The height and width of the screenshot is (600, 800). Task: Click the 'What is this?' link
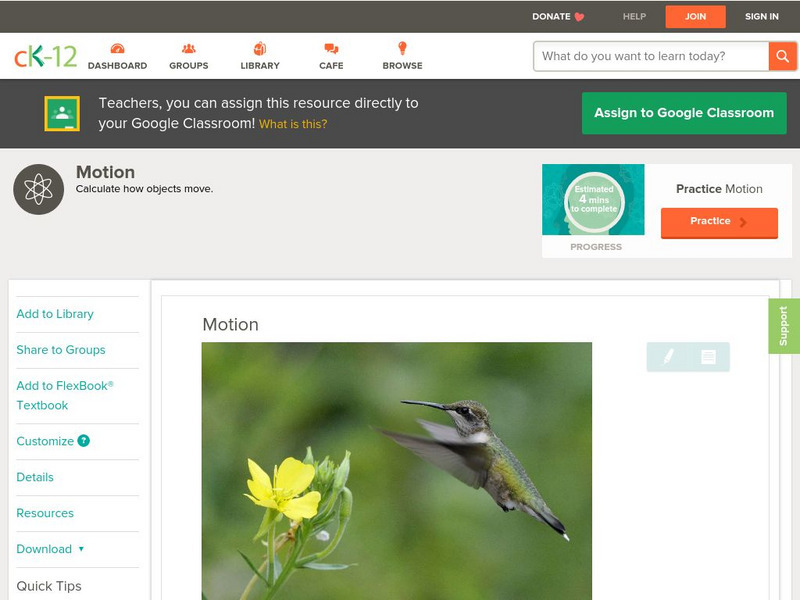pyautogui.click(x=293, y=124)
